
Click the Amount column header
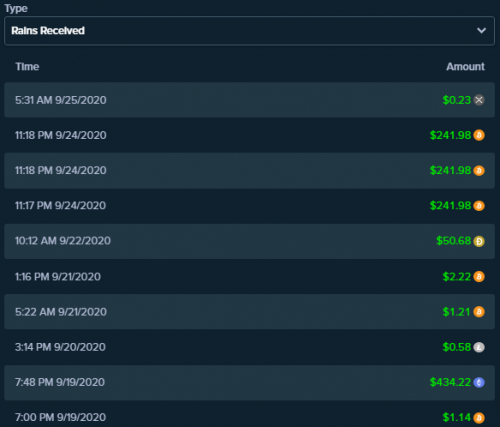click(x=465, y=67)
